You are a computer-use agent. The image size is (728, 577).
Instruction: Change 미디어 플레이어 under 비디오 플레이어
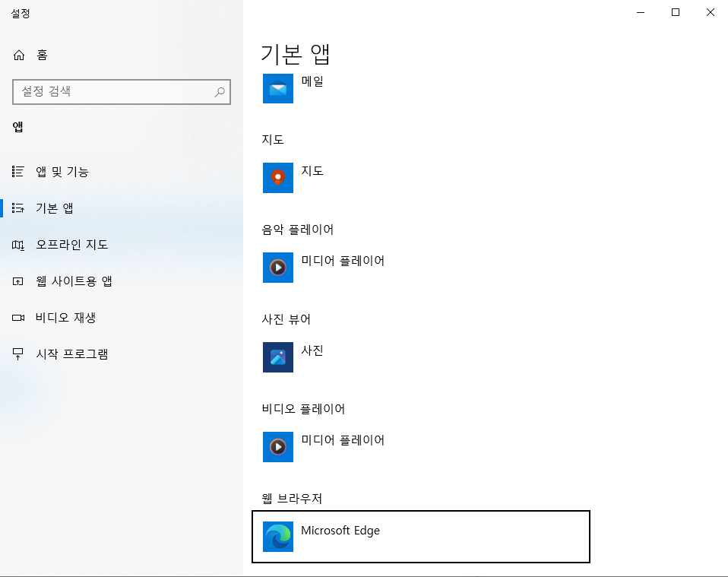click(x=421, y=447)
